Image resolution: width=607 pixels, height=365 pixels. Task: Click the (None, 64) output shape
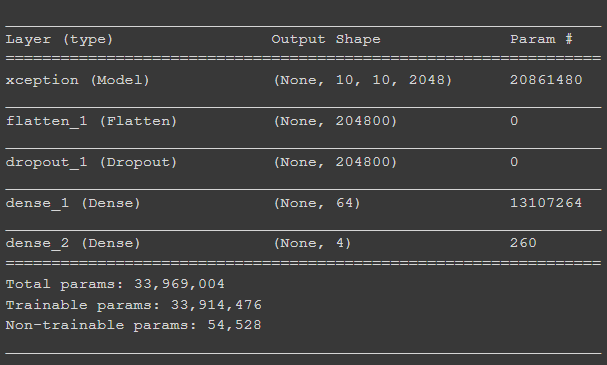(317, 203)
